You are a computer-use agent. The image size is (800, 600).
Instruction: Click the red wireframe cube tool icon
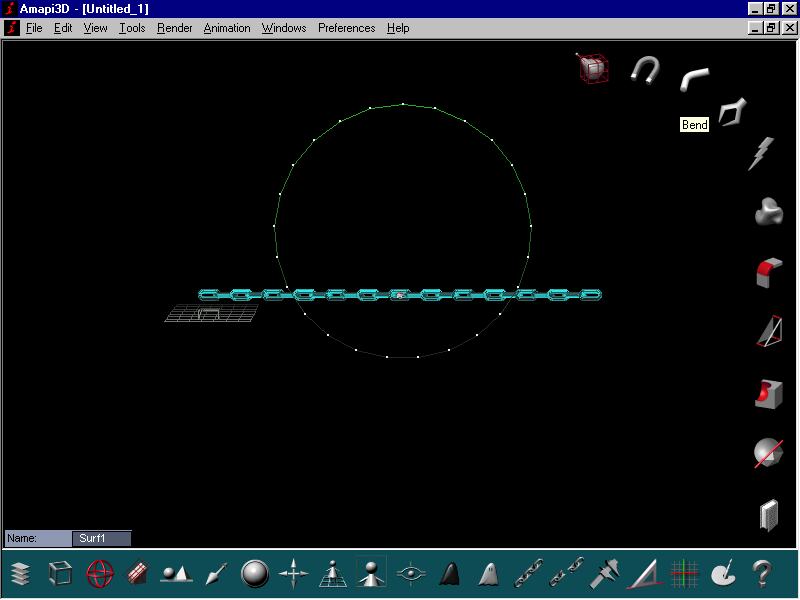(x=592, y=67)
